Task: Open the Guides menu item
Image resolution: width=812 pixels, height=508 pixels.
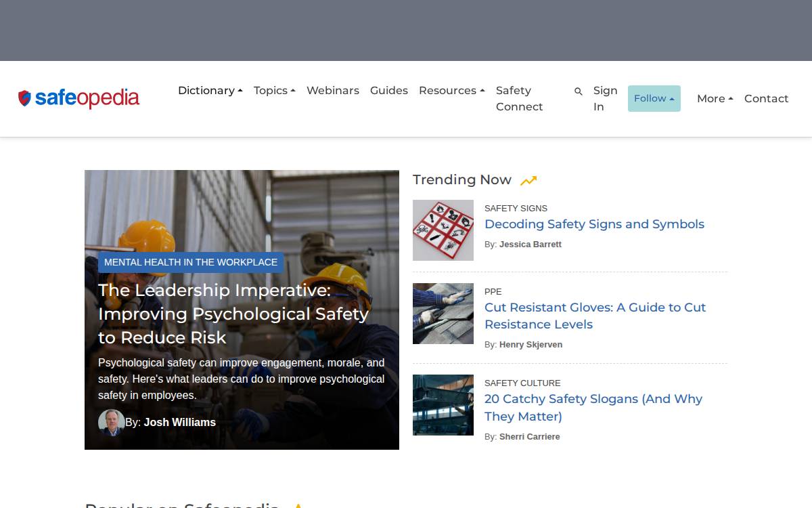Action: coord(389,90)
